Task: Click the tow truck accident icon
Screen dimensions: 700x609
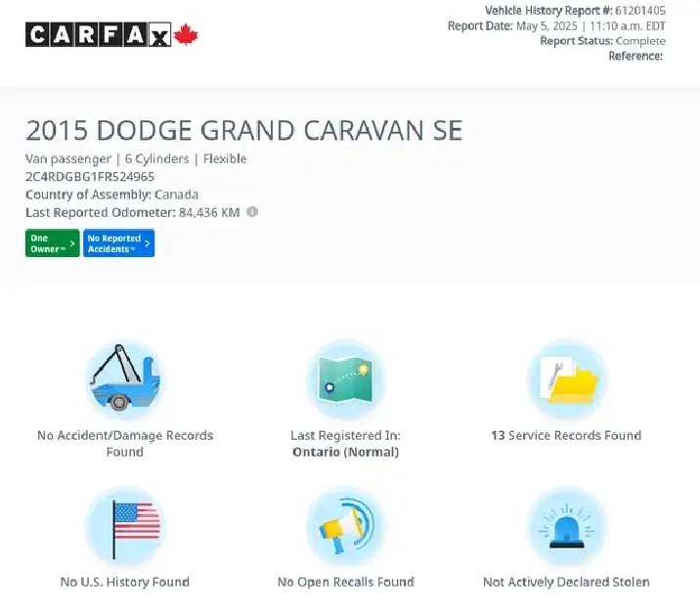Action: coord(125,378)
